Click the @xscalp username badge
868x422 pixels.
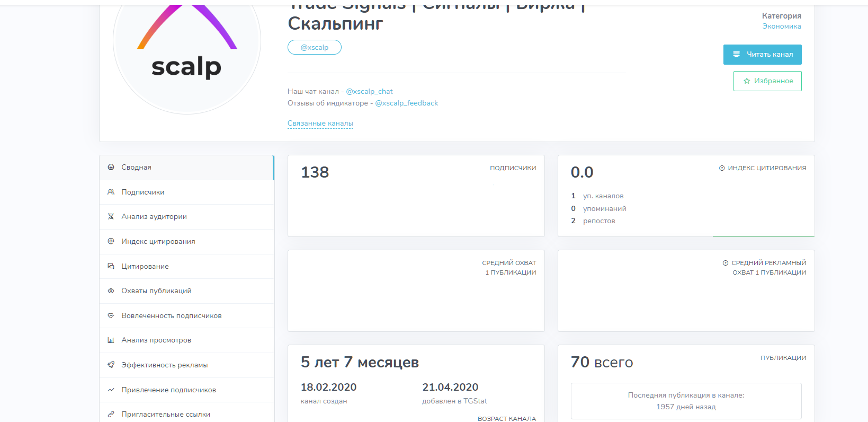pyautogui.click(x=315, y=47)
